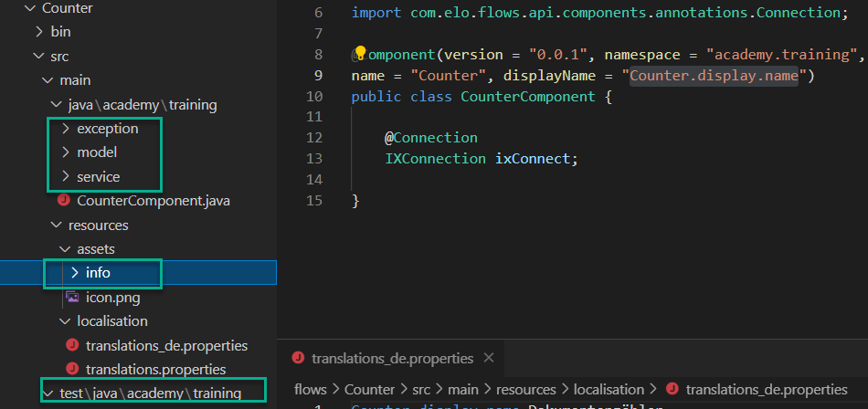
Task: Click the image file icon beside icon.png
Action: (x=72, y=297)
